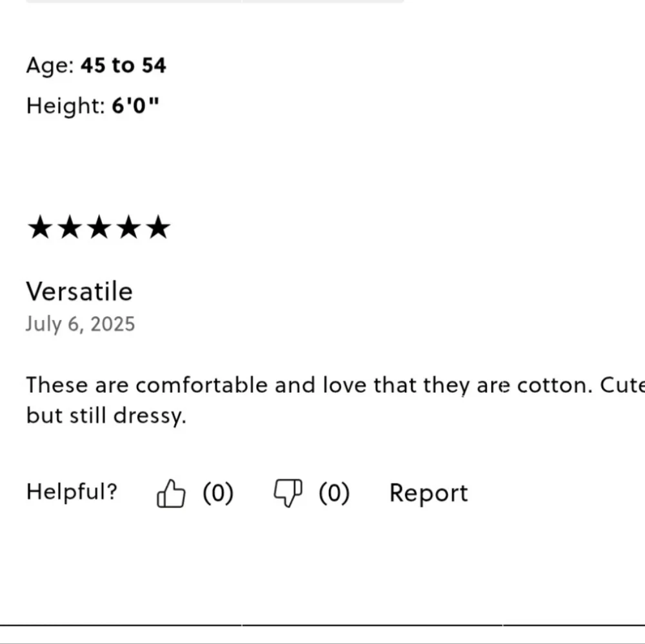Click the height value 6'0"
Screen dimensions: 645x644
(x=135, y=105)
